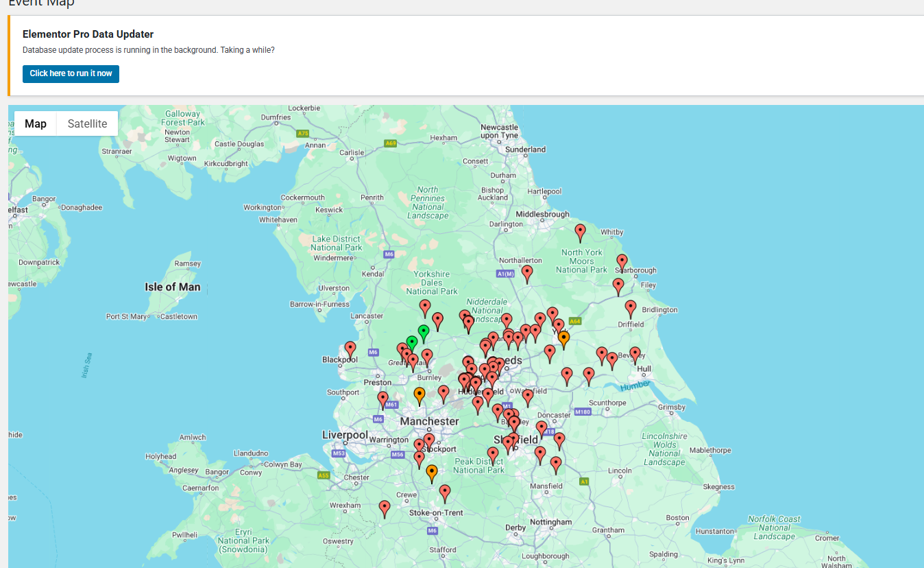The width and height of the screenshot is (924, 568).
Task: Open the red pin between Driffield and Bridlington
Action: coord(631,309)
